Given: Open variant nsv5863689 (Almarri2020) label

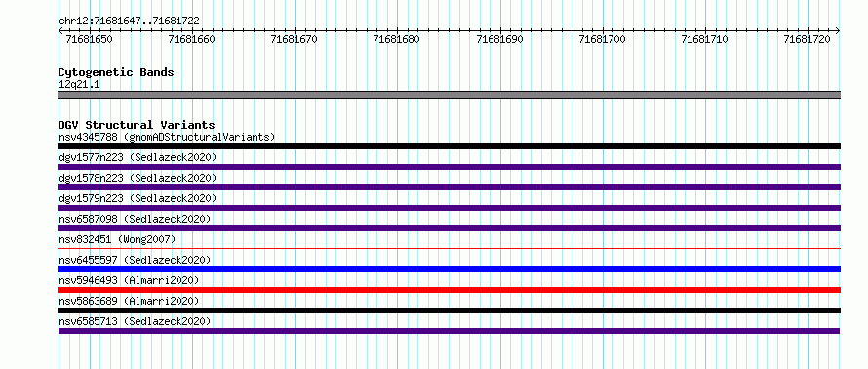Looking at the screenshot, I should point(129,301).
